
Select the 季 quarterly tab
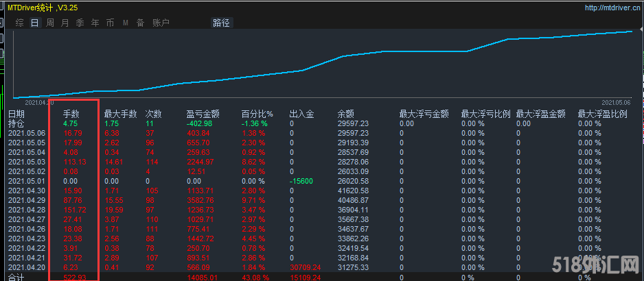pos(80,23)
